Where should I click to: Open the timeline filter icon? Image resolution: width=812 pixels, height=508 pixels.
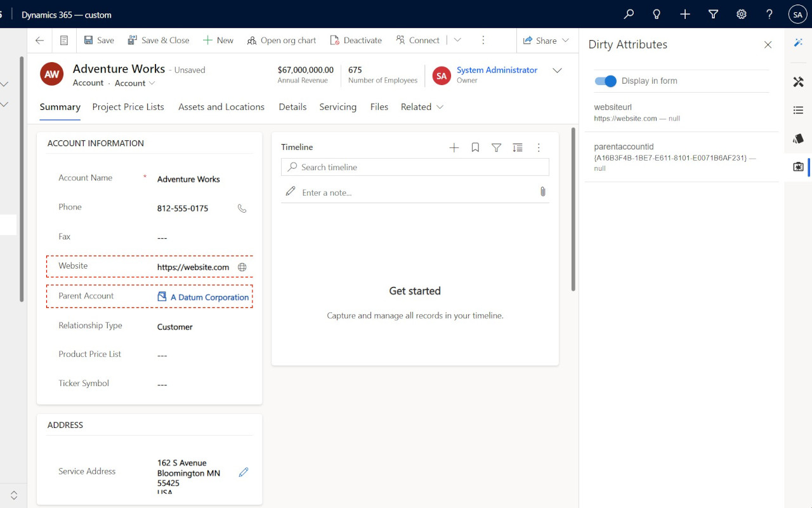pos(496,147)
